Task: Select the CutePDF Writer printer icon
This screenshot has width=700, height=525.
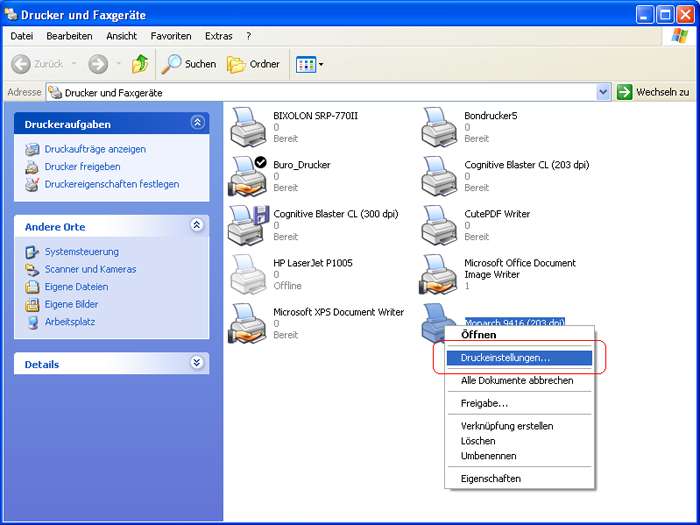Action: (x=439, y=225)
